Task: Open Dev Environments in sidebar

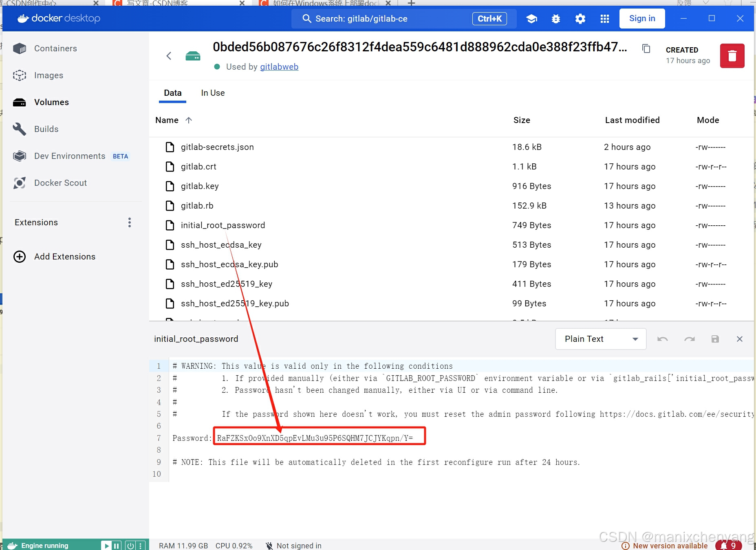Action: click(70, 156)
